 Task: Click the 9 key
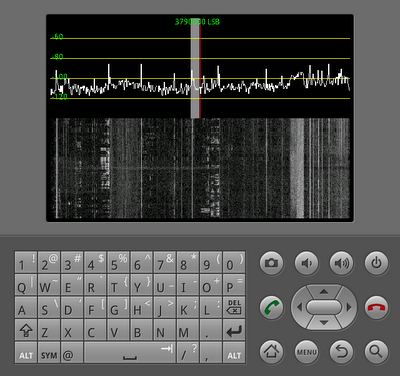pyautogui.click(x=211, y=262)
